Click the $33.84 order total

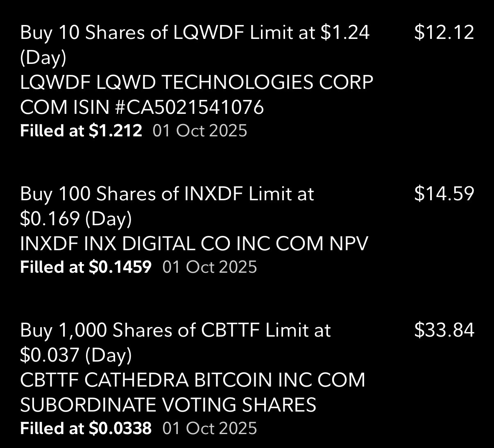444,330
